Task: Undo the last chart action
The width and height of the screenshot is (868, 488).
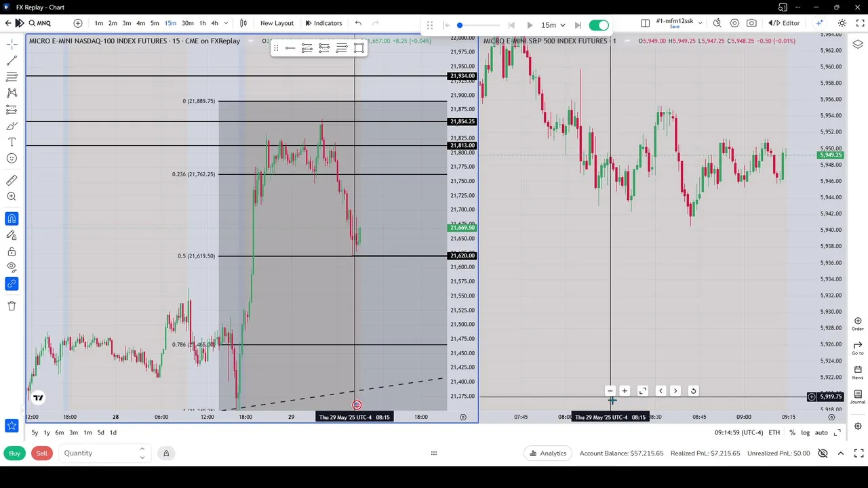Action: 358,23
